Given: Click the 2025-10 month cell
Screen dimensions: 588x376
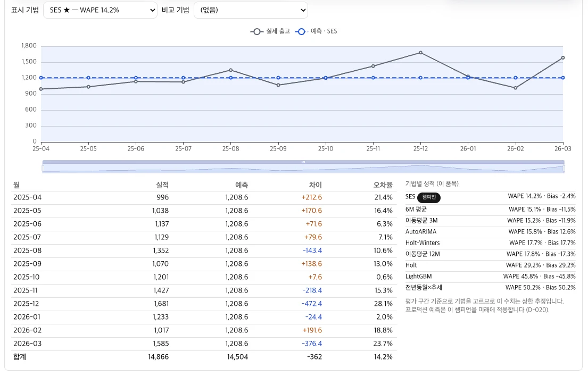Looking at the screenshot, I should tap(27, 278).
